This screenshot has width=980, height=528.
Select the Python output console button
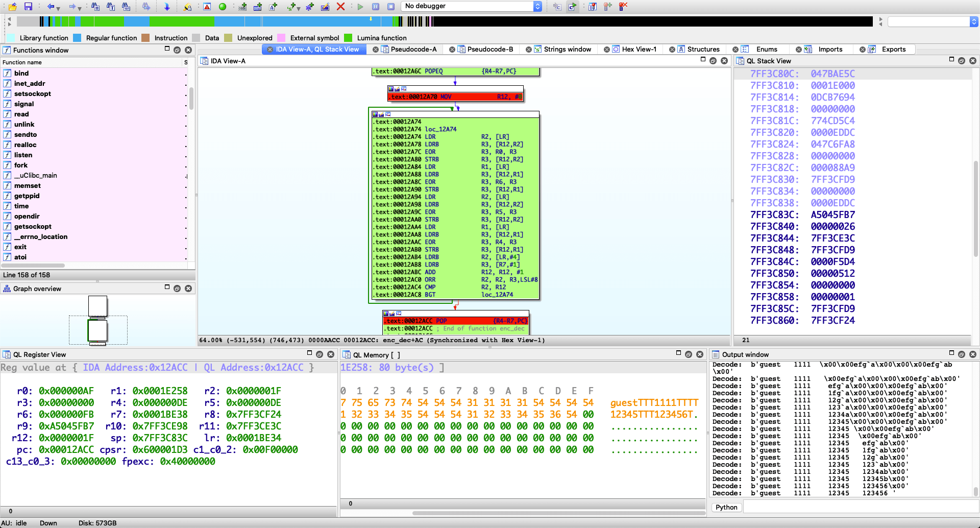pos(726,507)
